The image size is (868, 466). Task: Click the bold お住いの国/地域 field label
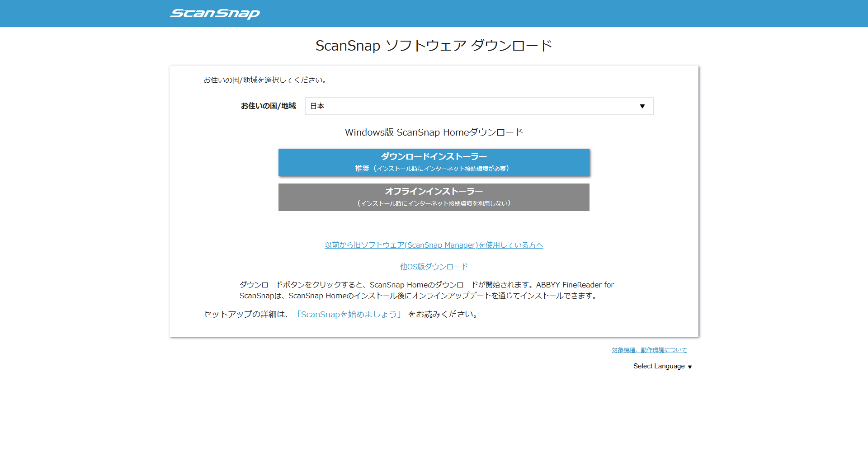[x=268, y=106]
